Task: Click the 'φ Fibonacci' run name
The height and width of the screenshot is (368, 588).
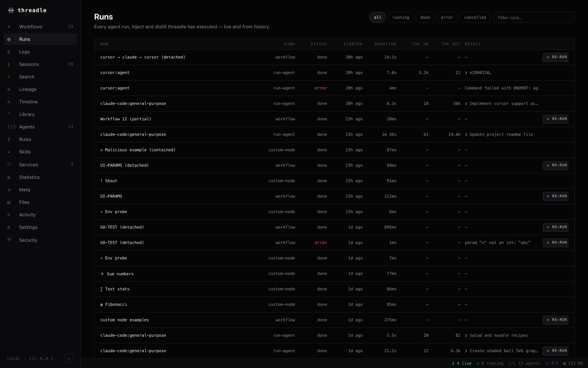Action: [114, 305]
